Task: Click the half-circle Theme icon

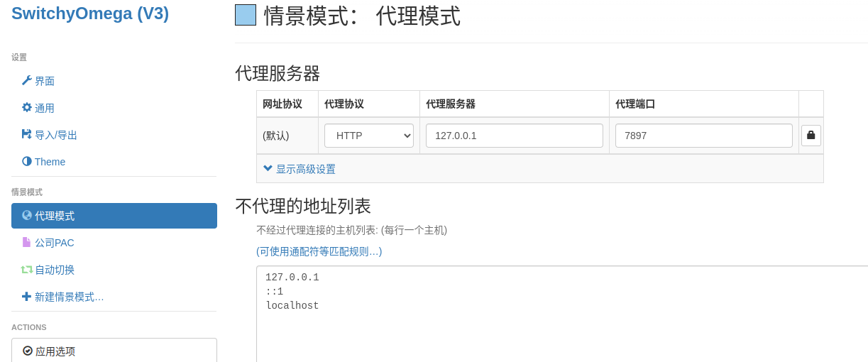Action: click(x=27, y=161)
